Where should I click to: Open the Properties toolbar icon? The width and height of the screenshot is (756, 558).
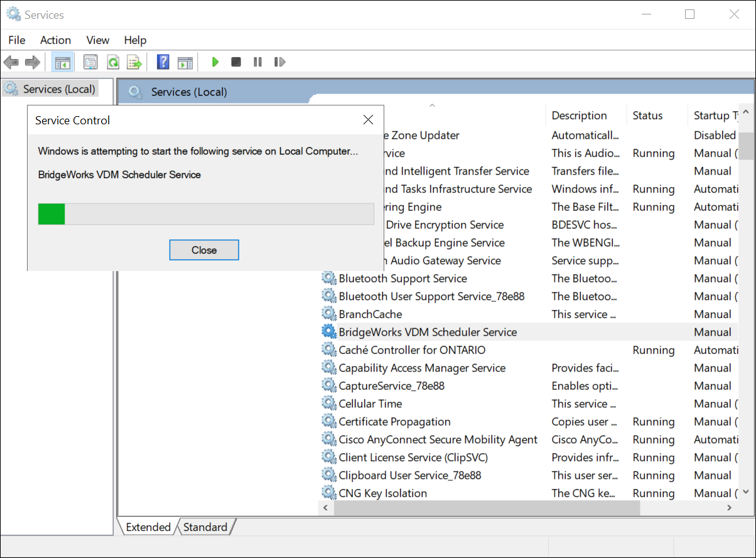point(91,62)
